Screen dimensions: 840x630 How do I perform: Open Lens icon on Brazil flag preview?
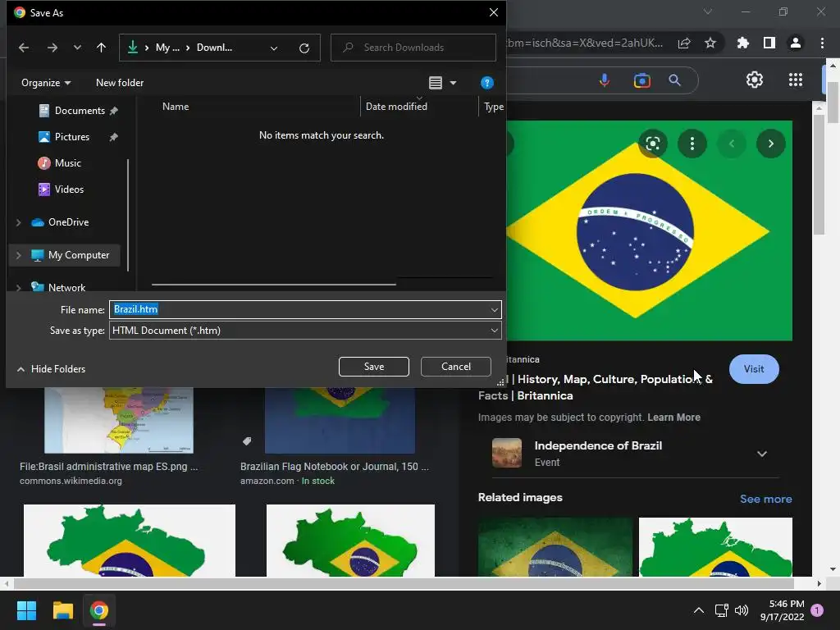652,144
